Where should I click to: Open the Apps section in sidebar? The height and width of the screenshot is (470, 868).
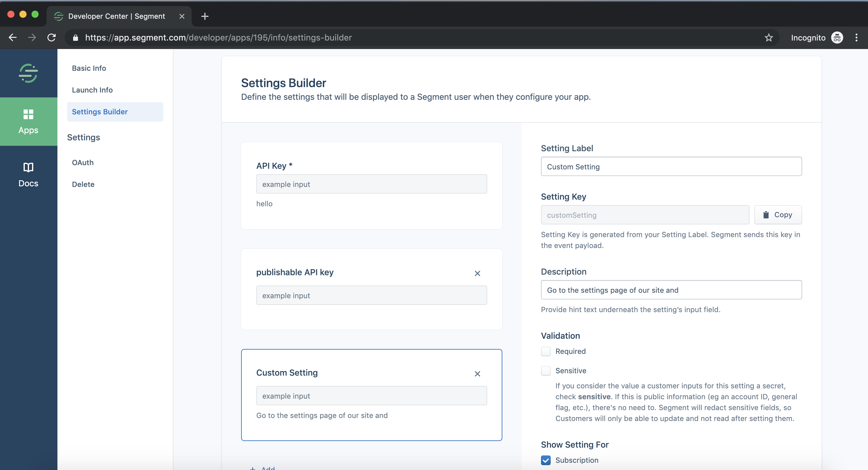[x=28, y=121]
